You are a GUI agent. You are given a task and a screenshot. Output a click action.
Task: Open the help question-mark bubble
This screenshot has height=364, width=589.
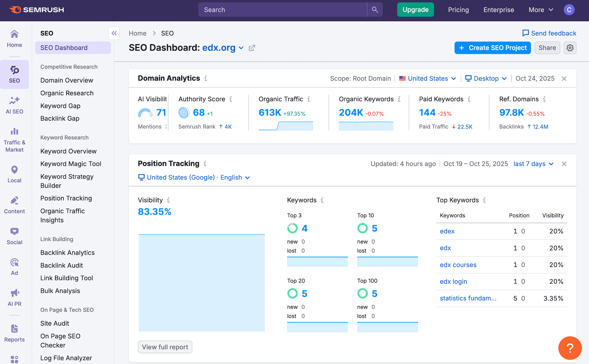570,348
